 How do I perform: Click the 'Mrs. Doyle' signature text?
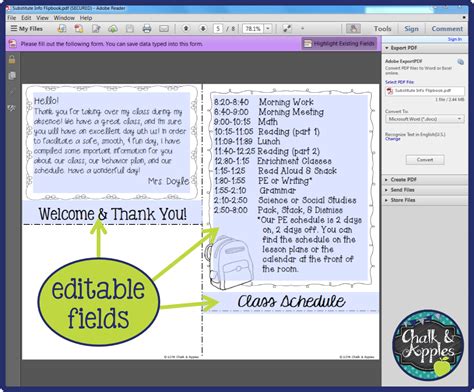pyautogui.click(x=168, y=181)
